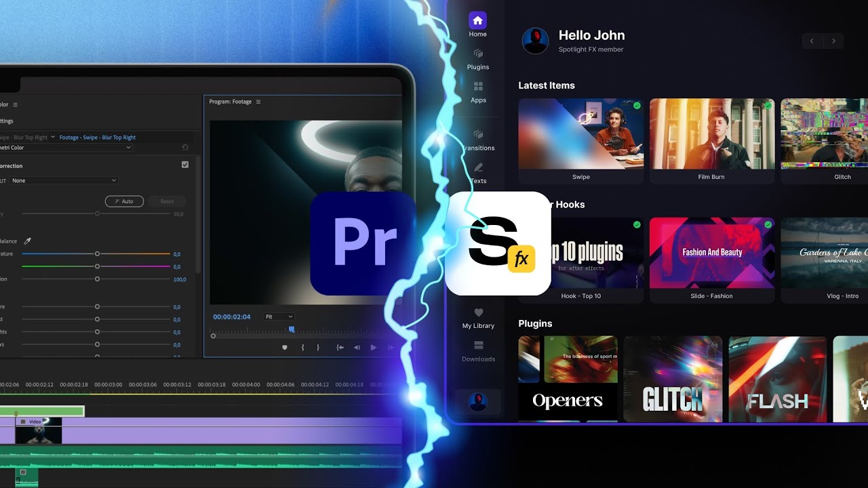This screenshot has width=868, height=488.
Task: Open the Glitch item in Latest Items
Action: coord(824,141)
